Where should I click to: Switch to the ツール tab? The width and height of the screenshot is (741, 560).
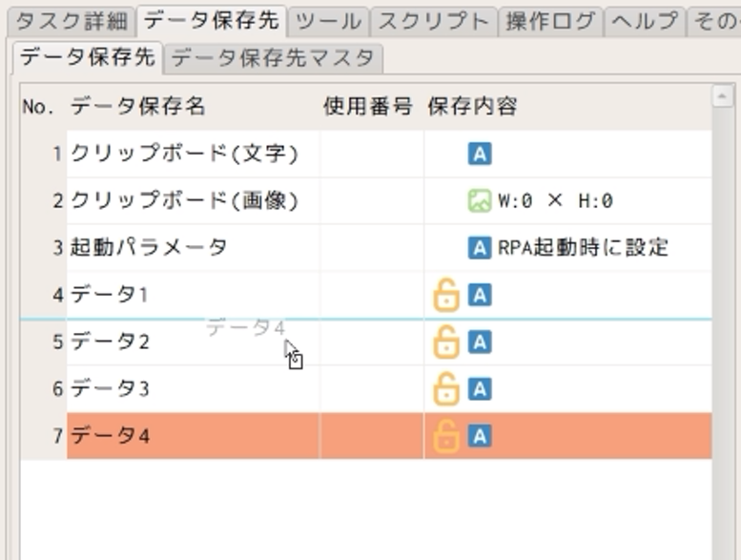click(x=327, y=21)
